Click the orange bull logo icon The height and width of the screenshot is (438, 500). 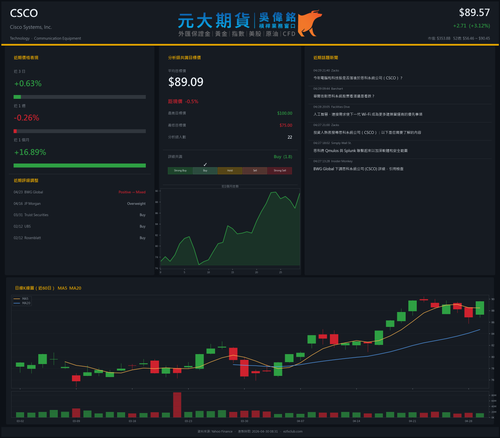coord(310,23)
